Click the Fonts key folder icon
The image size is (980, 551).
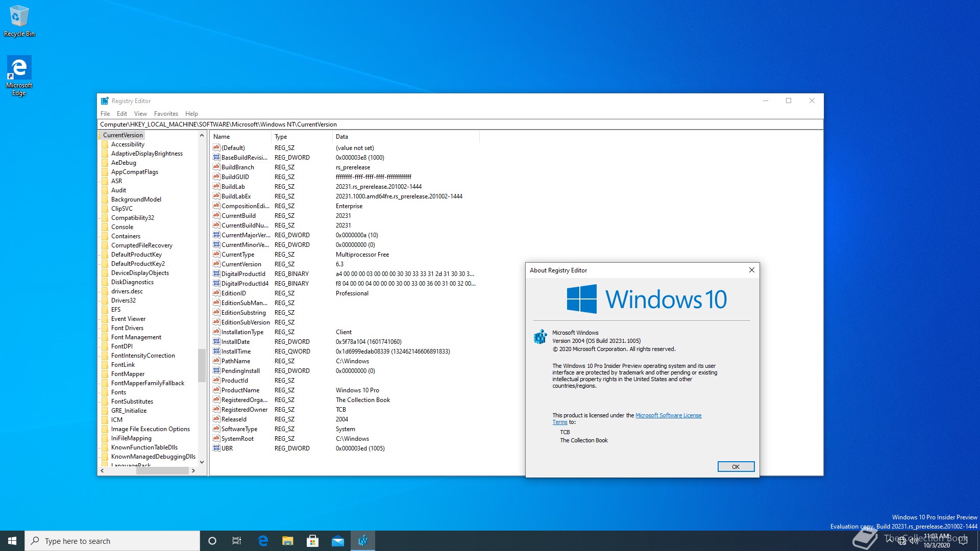[105, 392]
